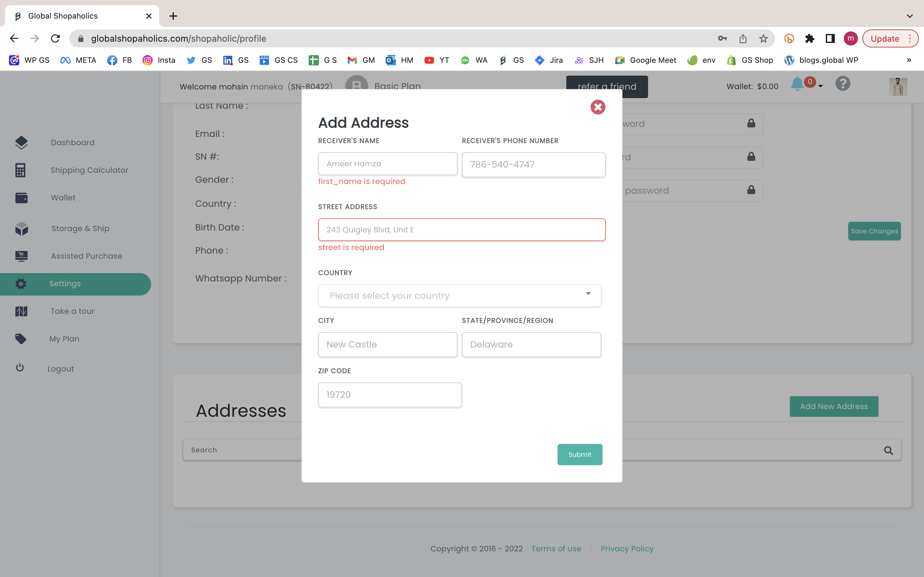The image size is (924, 577).
Task: Focus the Zip Code field
Action: click(389, 395)
